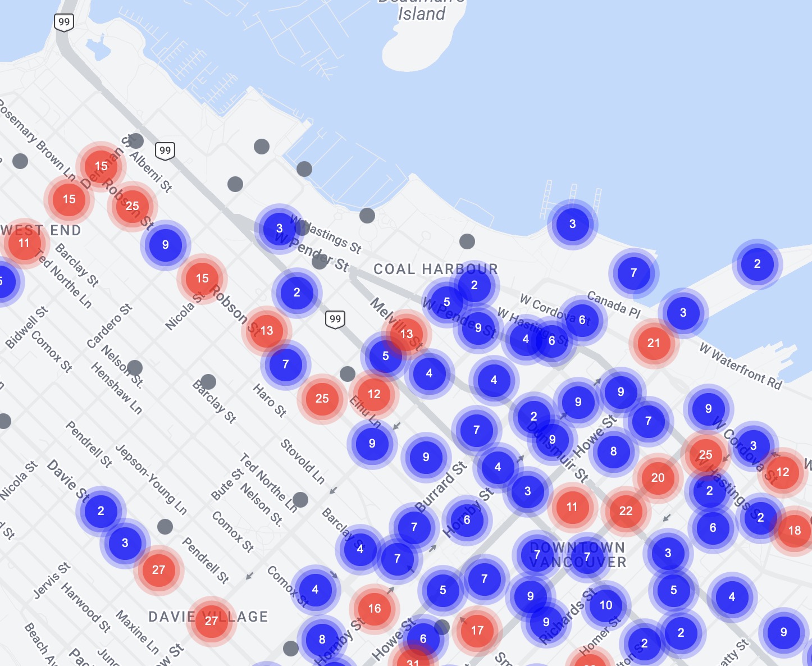Select the red "25" marker on Robson St
Image resolution: width=812 pixels, height=666 pixels.
pos(133,206)
